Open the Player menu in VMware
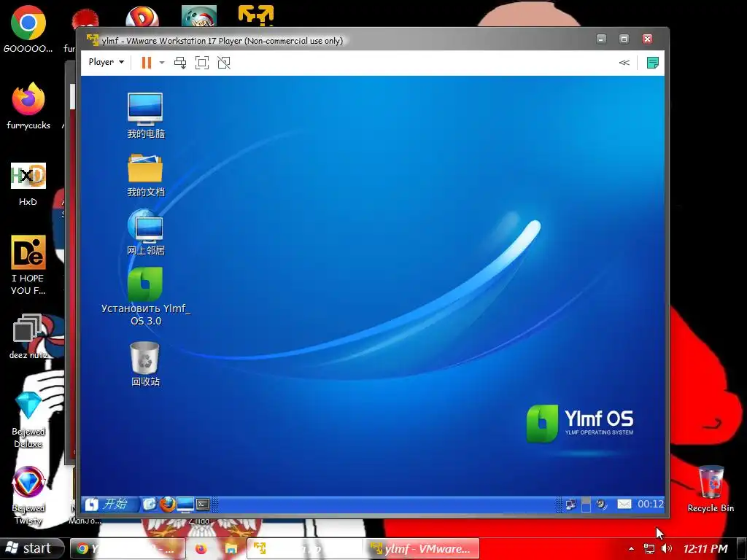Image resolution: width=747 pixels, height=560 pixels. [107, 62]
